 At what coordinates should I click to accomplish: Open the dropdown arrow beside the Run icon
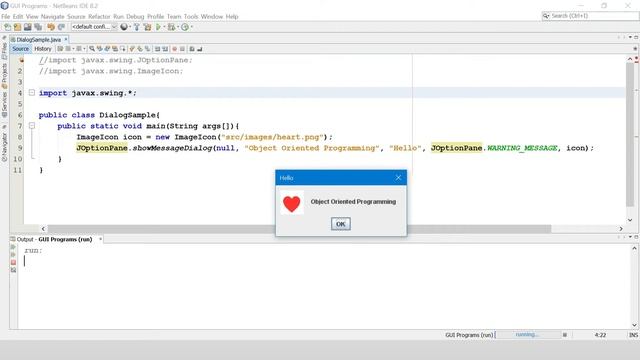pyautogui.click(x=164, y=27)
